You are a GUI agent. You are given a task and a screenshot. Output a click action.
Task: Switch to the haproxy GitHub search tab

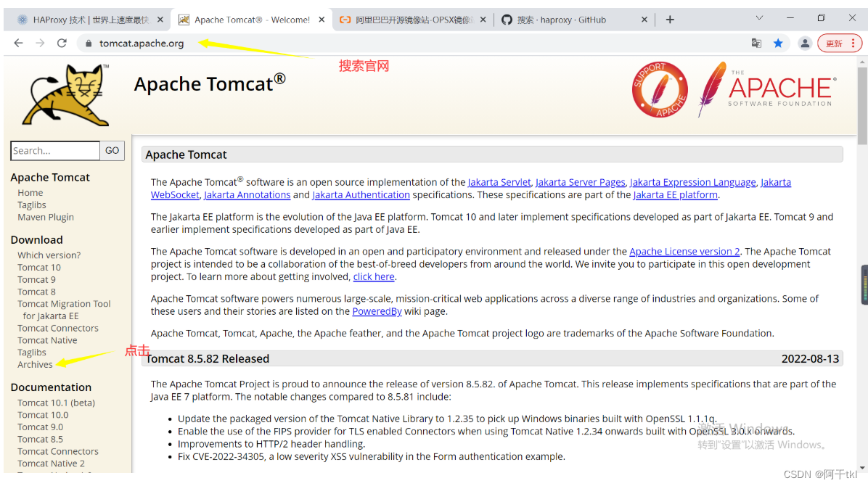click(x=574, y=20)
